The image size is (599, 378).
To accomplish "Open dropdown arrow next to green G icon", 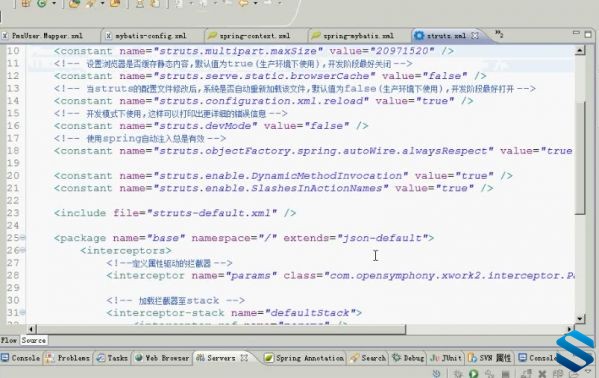I will click(53, 4).
